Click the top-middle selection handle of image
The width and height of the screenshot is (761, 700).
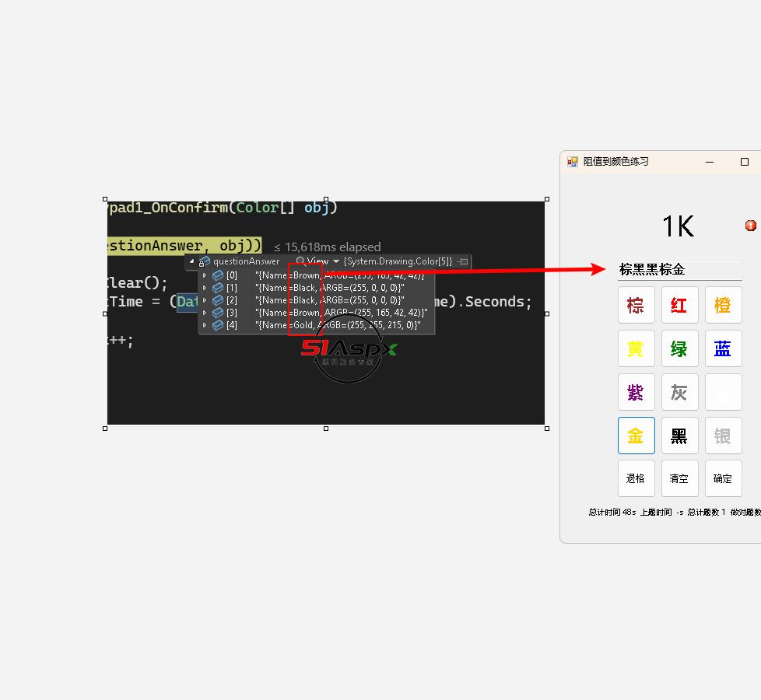[326, 199]
